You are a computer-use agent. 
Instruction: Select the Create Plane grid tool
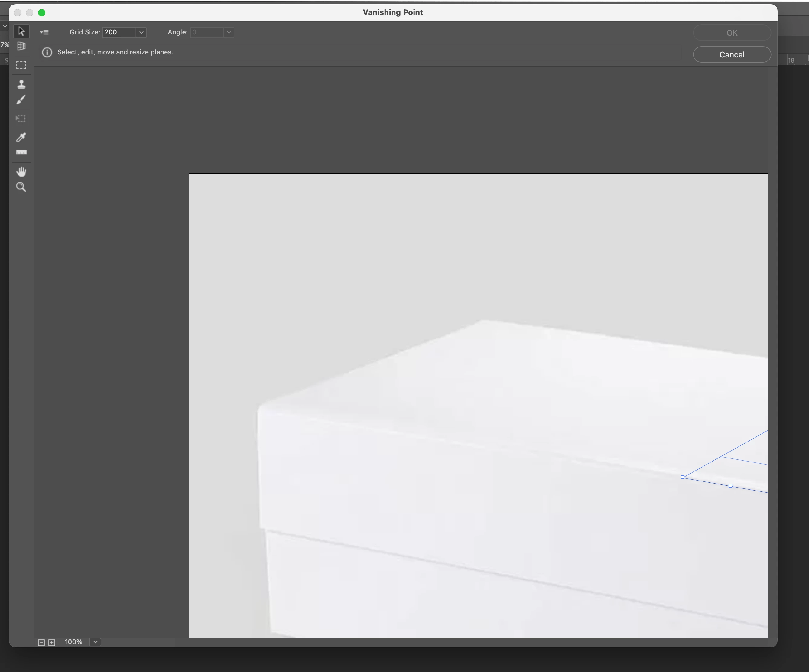click(x=21, y=46)
